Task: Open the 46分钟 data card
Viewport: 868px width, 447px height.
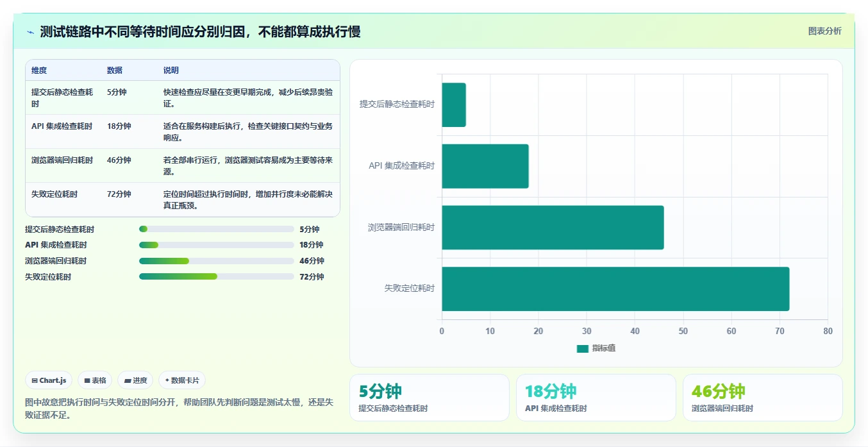Action: [x=763, y=398]
